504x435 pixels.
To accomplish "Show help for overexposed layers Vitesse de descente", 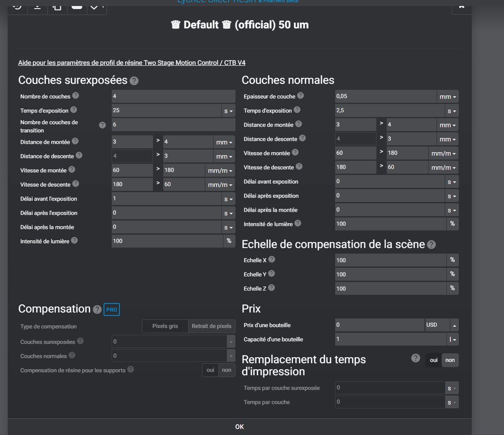I will click(x=76, y=184).
